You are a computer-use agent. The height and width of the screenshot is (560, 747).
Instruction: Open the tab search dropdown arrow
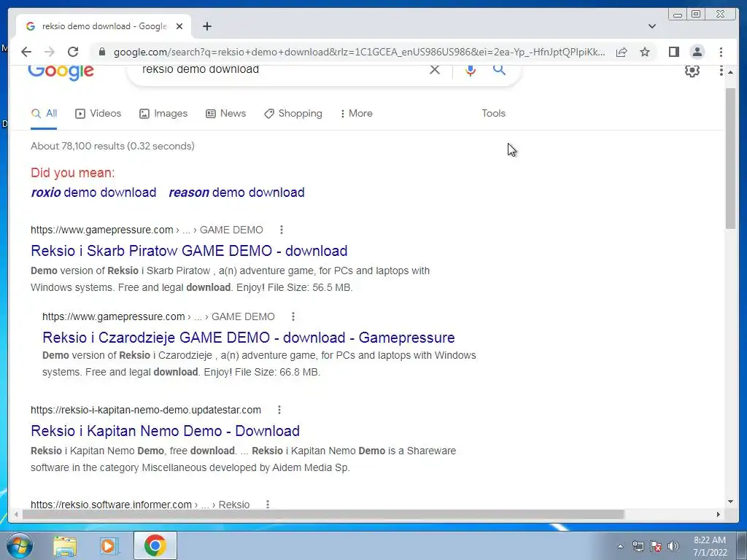point(652,26)
